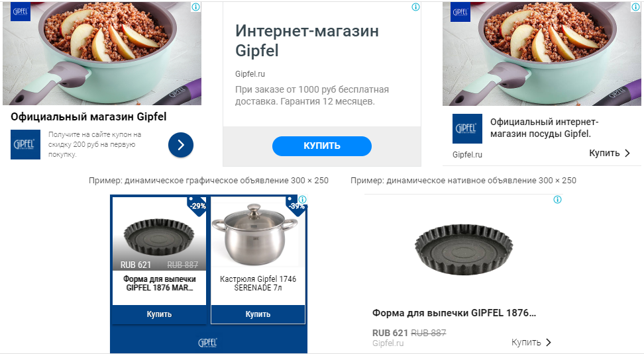Image resolution: width=644 pixels, height=354 pixels.
Task: Click the Gipfel logo beside the 200 руб coupon text
Action: pyautogui.click(x=25, y=144)
